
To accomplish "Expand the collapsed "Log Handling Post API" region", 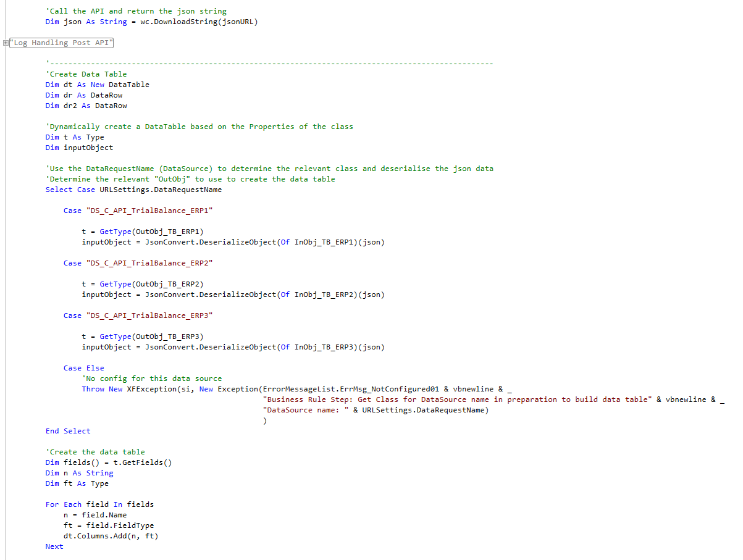I will [x=5, y=43].
